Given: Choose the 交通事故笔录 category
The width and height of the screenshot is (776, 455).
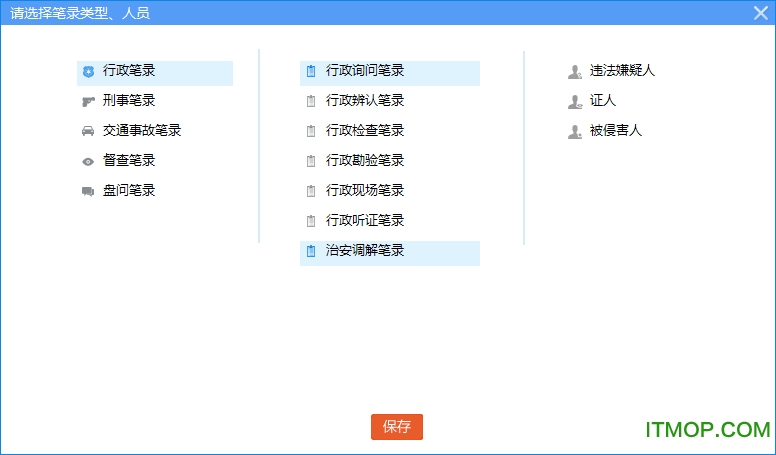Looking at the screenshot, I should tap(141, 131).
